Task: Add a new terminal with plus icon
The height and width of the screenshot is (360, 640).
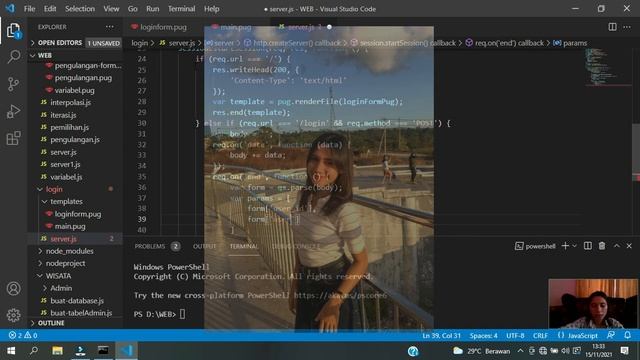Action: click(x=565, y=246)
